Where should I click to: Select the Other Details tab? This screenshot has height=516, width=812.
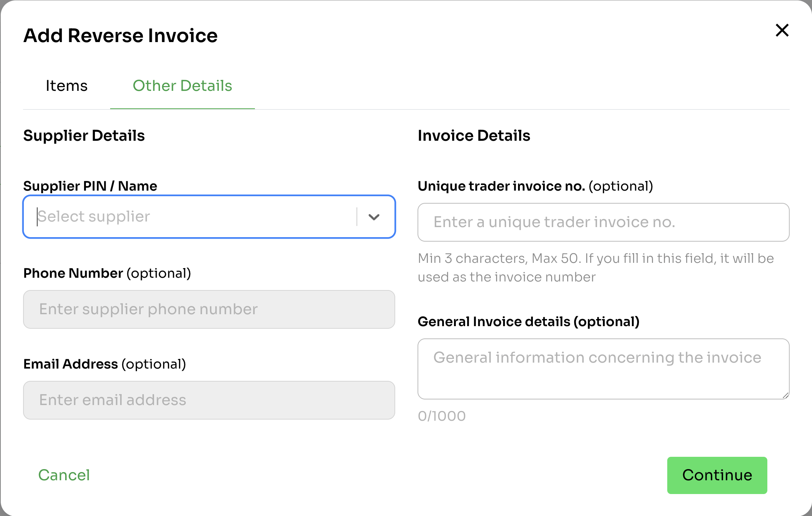tap(182, 86)
